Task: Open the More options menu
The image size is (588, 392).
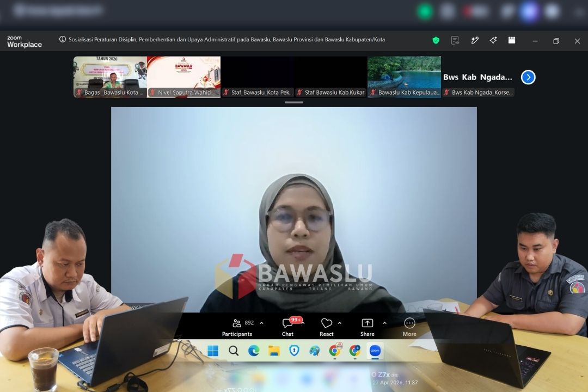Action: coord(409,327)
